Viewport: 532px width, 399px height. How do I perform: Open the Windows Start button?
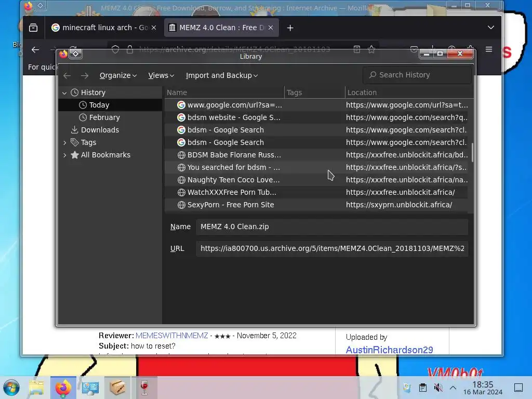pos(11,388)
